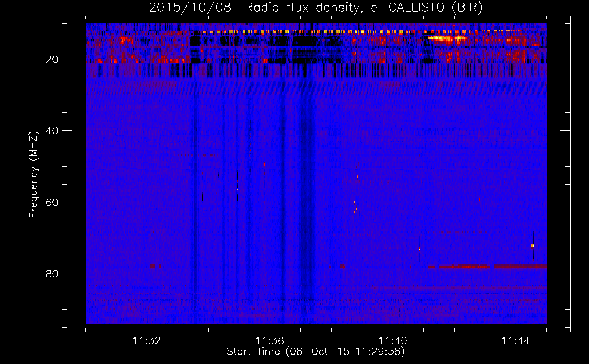Click the 'Frequency (MHZ)' axis label

coord(33,175)
